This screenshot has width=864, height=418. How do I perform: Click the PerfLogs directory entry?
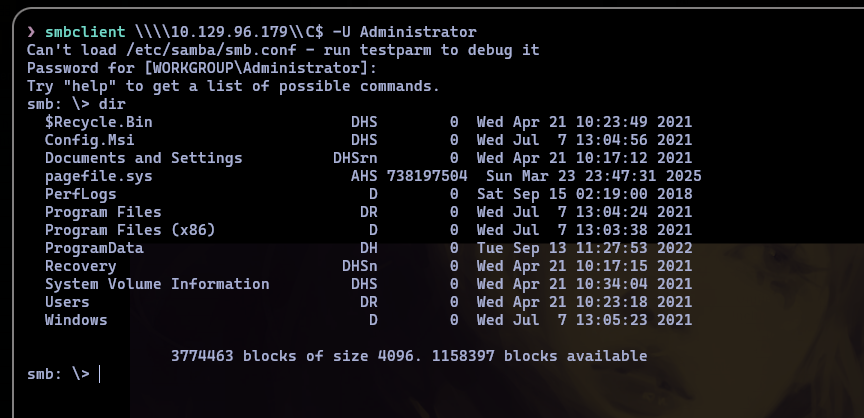(x=80, y=194)
